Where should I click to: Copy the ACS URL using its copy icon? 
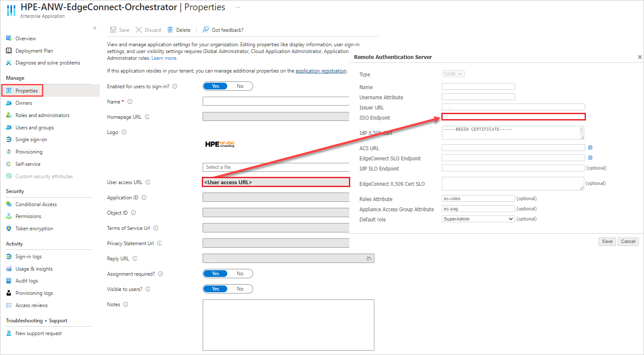tap(590, 147)
